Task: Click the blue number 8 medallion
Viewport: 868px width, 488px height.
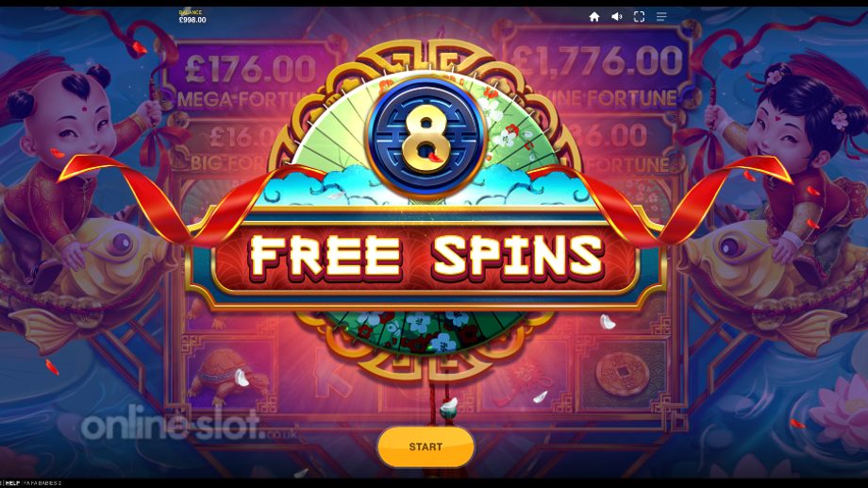Action: click(426, 138)
